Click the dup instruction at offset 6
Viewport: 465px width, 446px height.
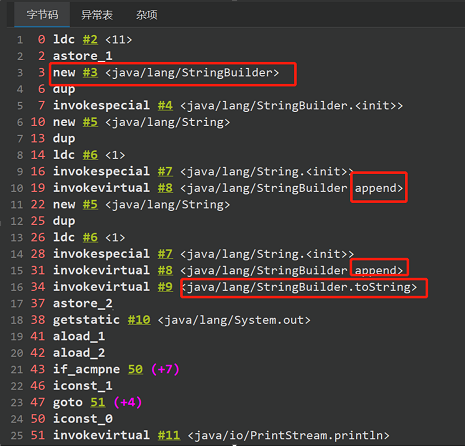[x=64, y=89]
